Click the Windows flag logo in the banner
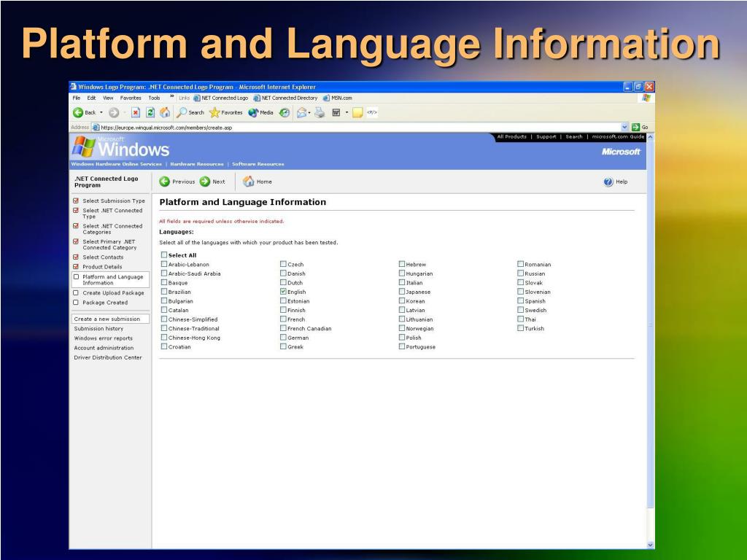The height and width of the screenshot is (560, 747). coord(84,147)
